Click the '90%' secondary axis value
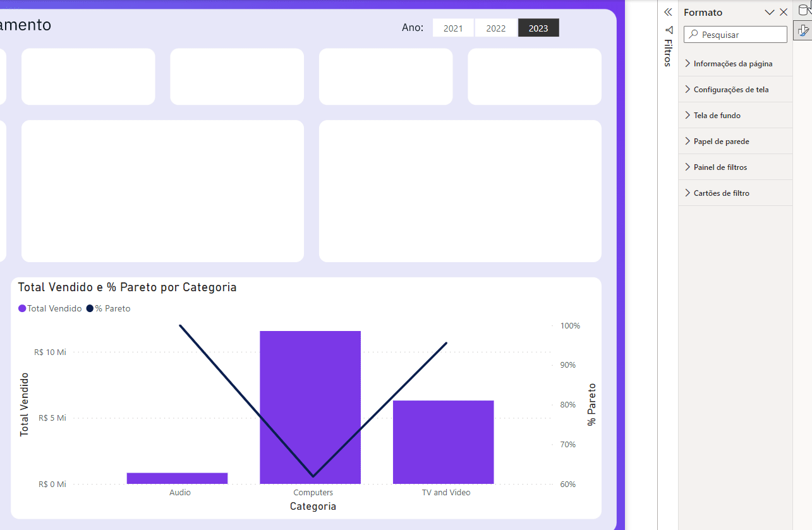The image size is (812, 530). [x=568, y=365]
